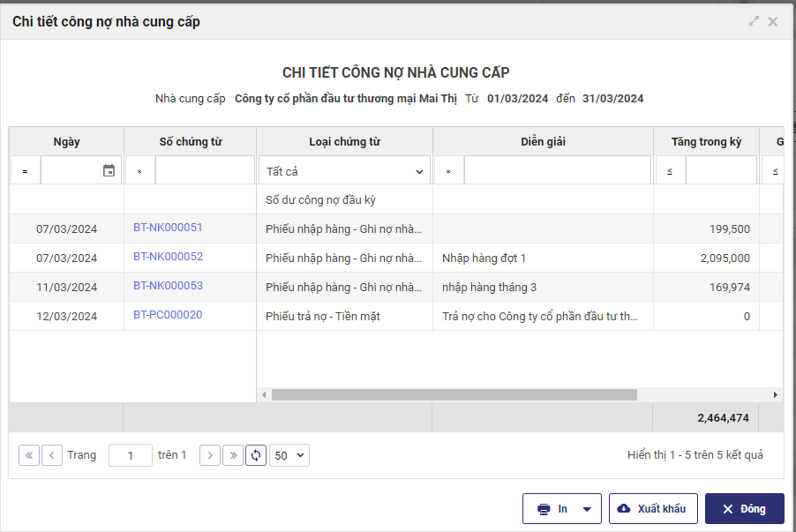Click the 'Trả nợ cho Công ty cổ phần' cell

[544, 316]
